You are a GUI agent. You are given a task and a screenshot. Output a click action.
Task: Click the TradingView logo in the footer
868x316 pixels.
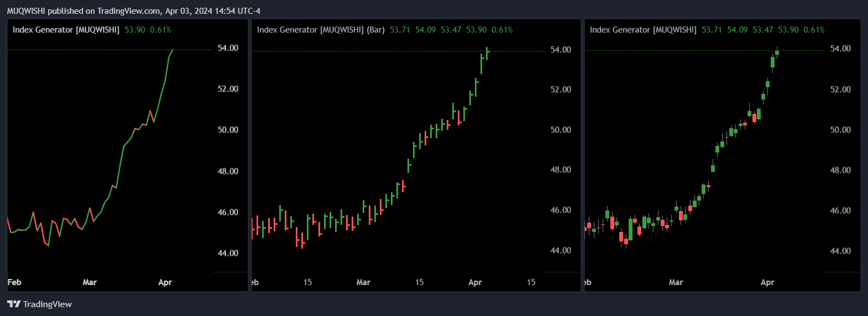point(39,304)
